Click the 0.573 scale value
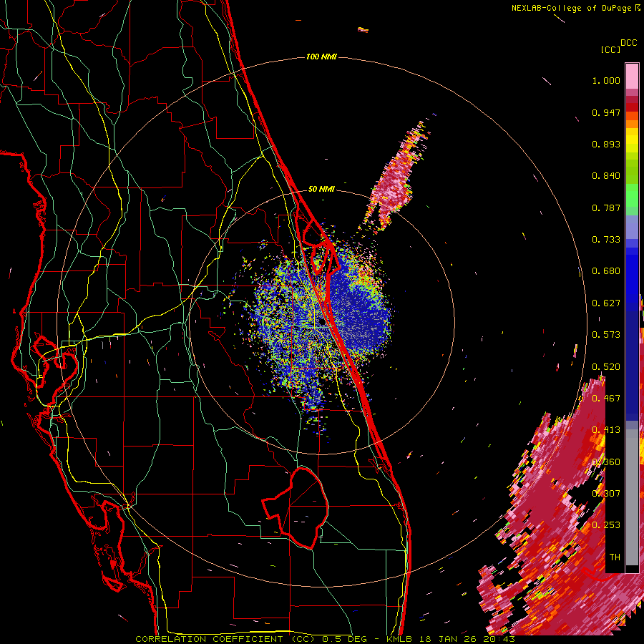 pos(606,335)
